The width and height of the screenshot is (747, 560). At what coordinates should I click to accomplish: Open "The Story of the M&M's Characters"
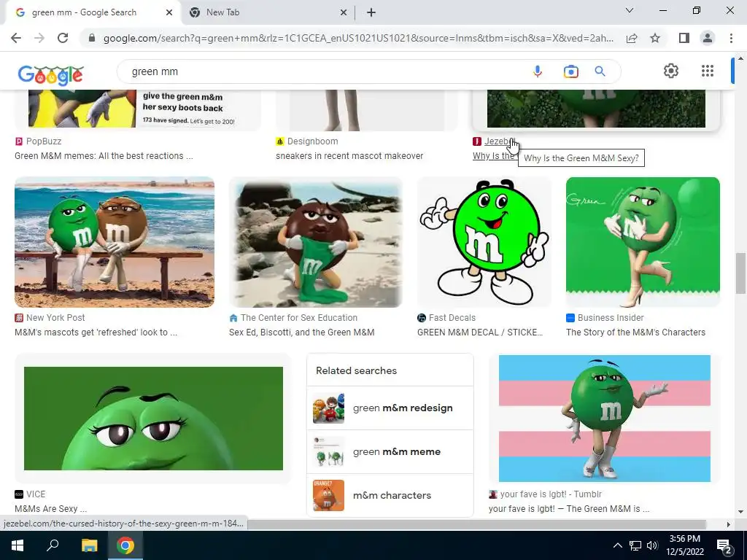(x=635, y=332)
